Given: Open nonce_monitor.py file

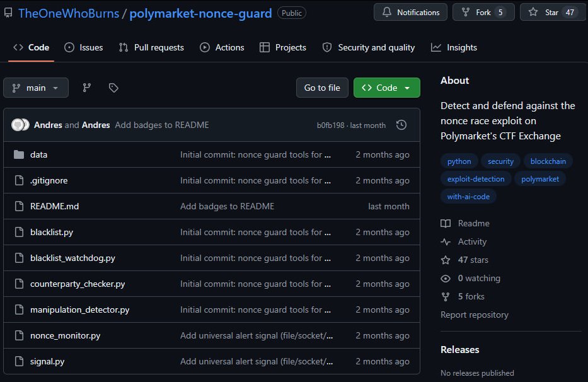Looking at the screenshot, I should click(x=66, y=335).
